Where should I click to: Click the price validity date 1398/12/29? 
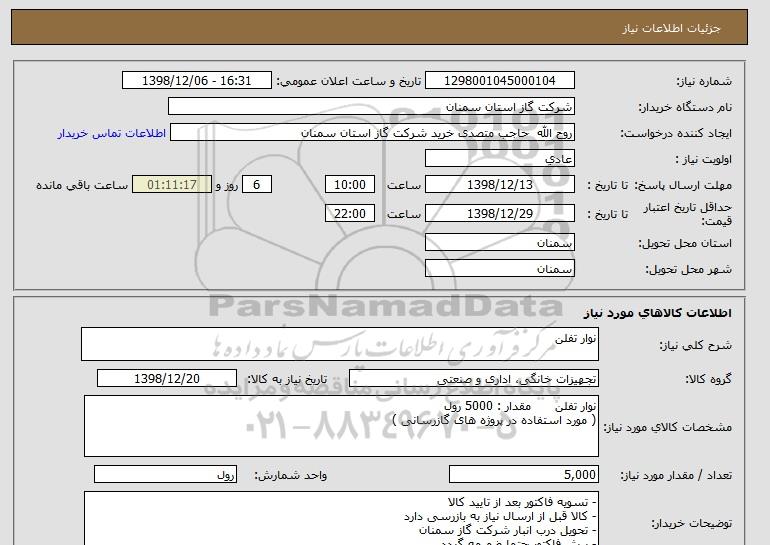[500, 213]
